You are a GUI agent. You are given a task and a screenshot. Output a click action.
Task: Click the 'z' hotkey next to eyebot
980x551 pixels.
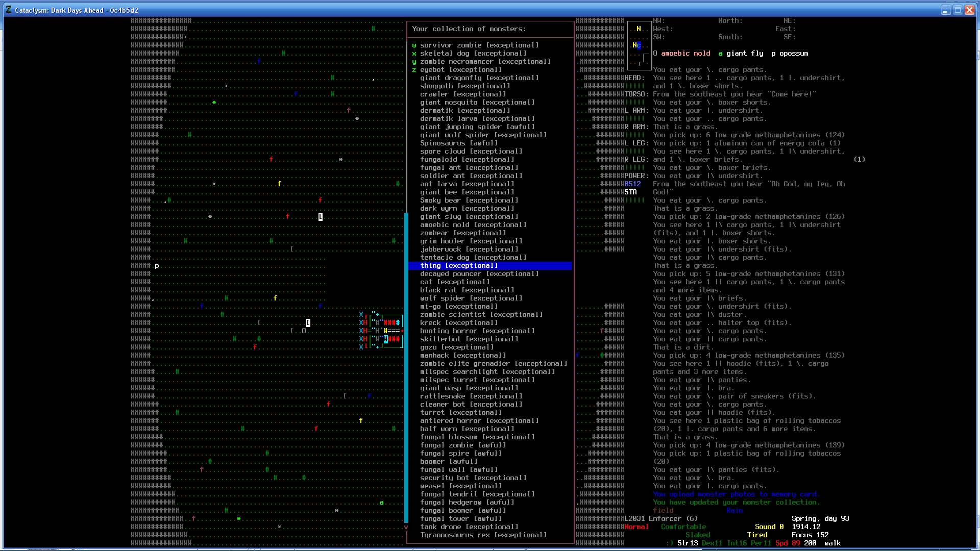click(x=414, y=70)
